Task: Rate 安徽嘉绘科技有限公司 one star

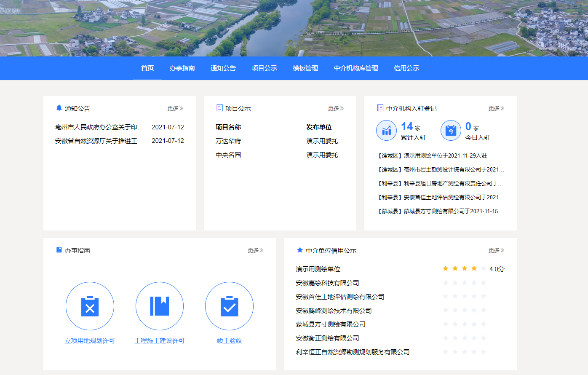Action: [446, 283]
